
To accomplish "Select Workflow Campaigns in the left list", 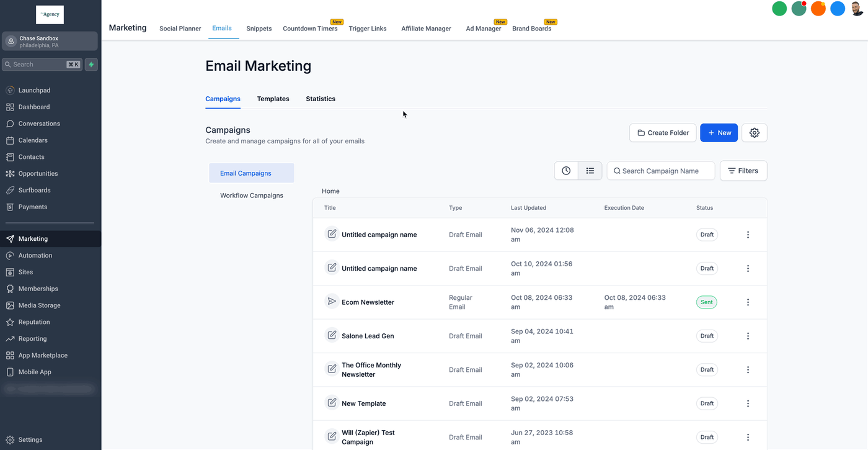I will point(251,196).
